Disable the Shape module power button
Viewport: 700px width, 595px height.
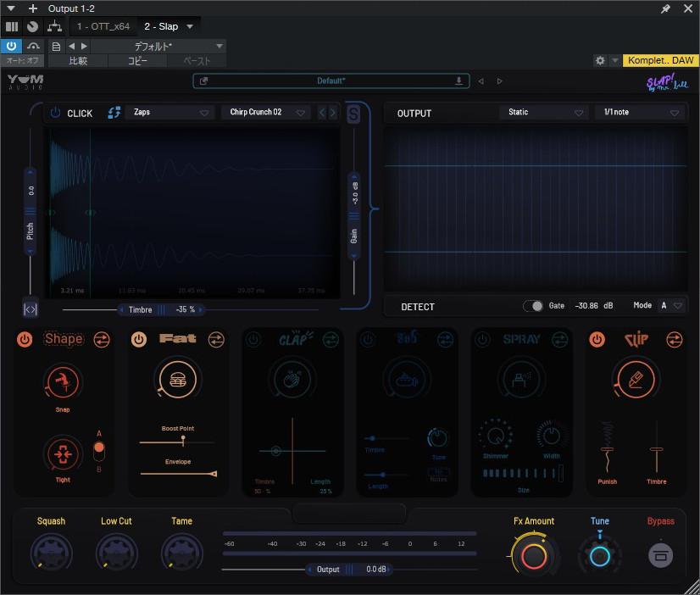[25, 339]
